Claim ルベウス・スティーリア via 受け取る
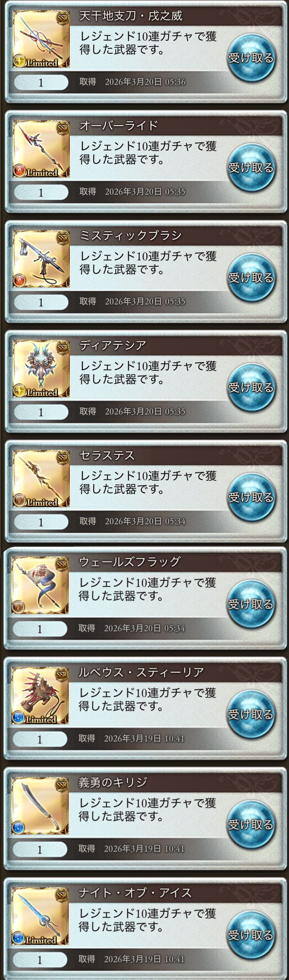Image resolution: width=289 pixels, height=980 pixels. coord(250,715)
